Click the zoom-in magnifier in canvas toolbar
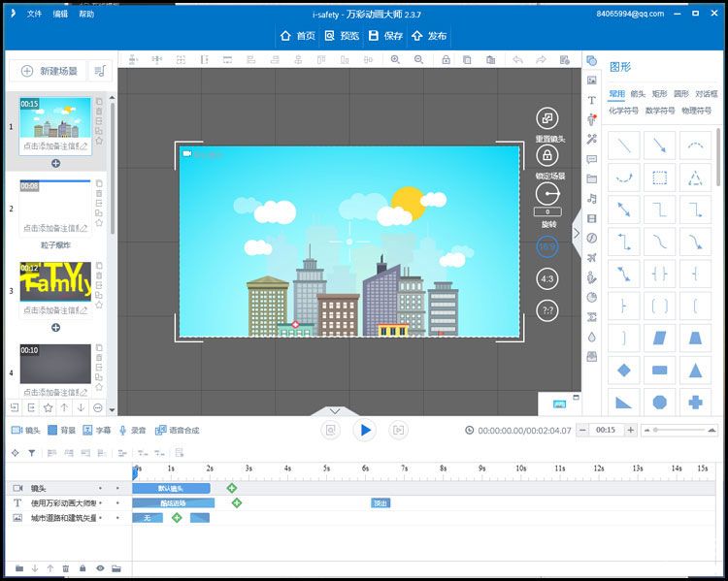 click(394, 59)
